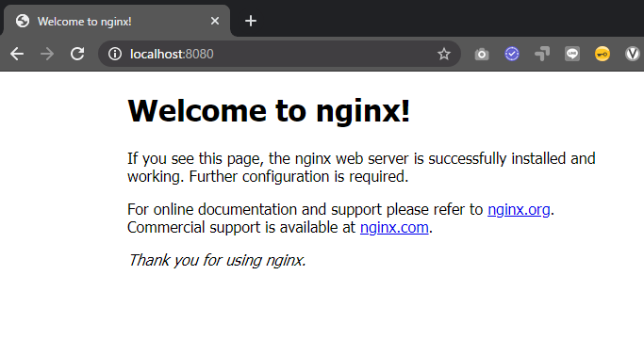The image size is (644, 340).
Task: Open the yellow key password extension
Action: pyautogui.click(x=603, y=54)
